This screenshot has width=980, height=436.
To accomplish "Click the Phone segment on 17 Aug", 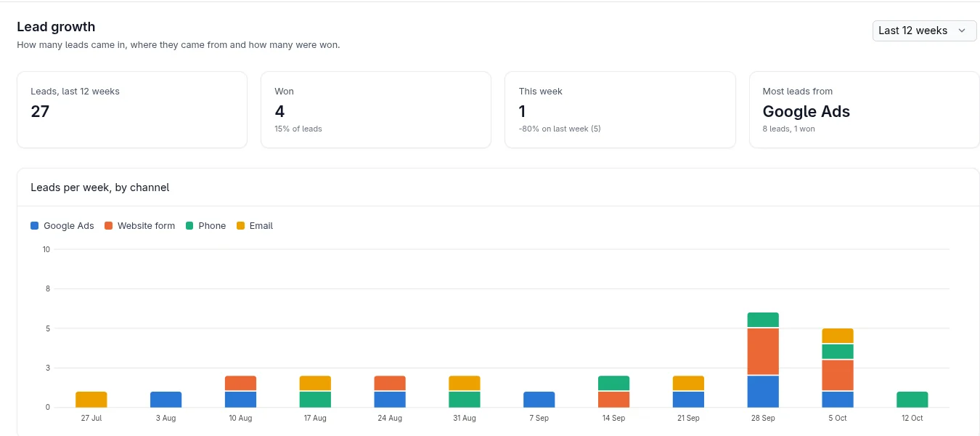I will point(316,400).
